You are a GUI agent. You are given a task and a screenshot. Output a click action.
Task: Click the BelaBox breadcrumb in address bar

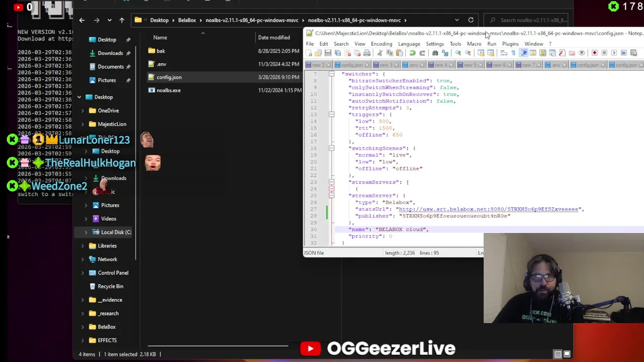(187, 20)
